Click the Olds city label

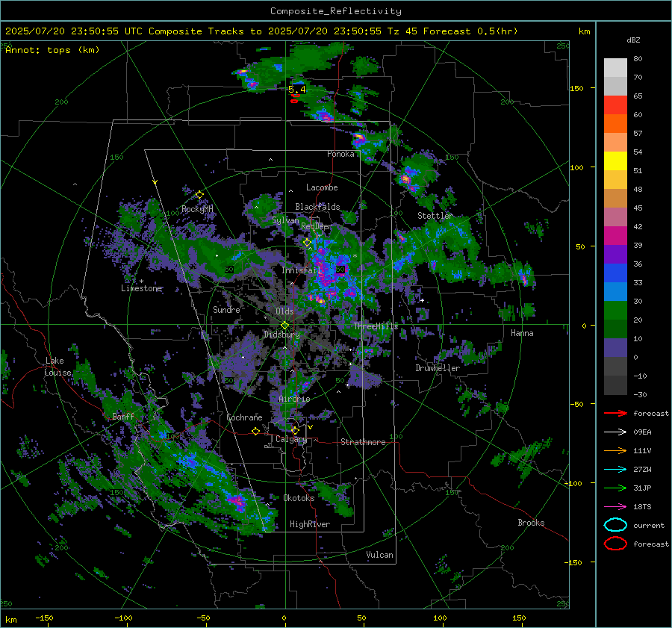pyautogui.click(x=284, y=311)
